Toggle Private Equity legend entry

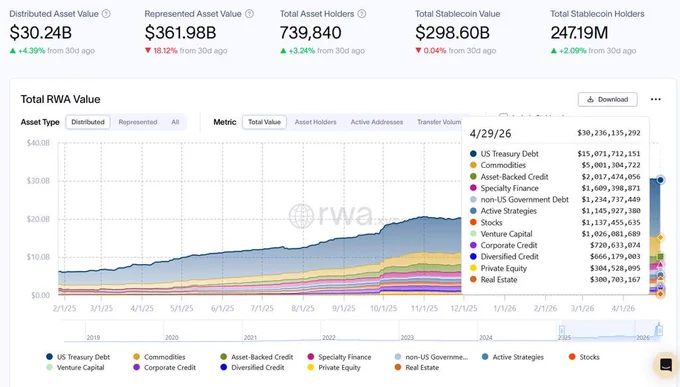[334, 367]
